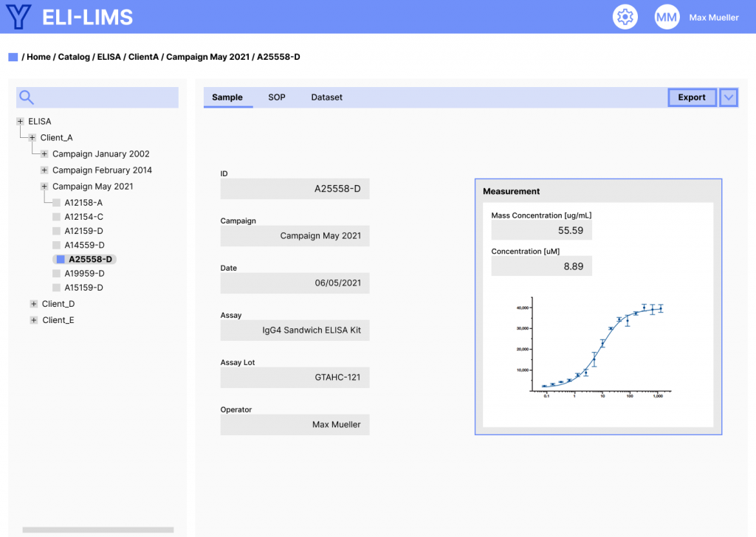This screenshot has height=537, width=756.
Task: Collapse the Campaign May 2021 node
Action: (44, 187)
